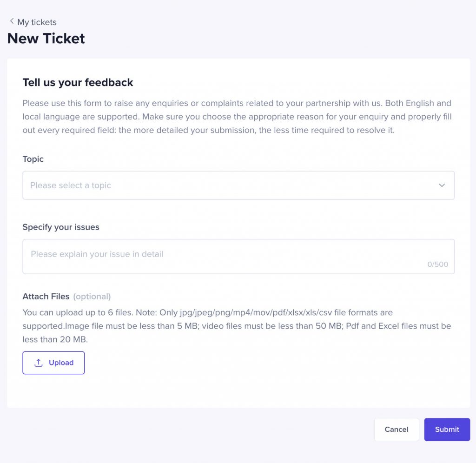Click the Upload button
Image resolution: width=476 pixels, height=463 pixels.
click(x=53, y=363)
